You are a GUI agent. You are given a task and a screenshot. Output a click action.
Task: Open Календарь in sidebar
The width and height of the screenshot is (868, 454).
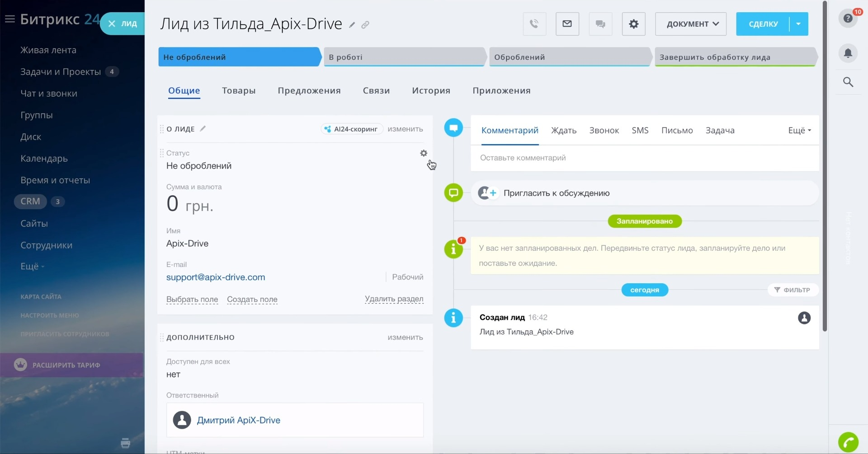pyautogui.click(x=44, y=159)
